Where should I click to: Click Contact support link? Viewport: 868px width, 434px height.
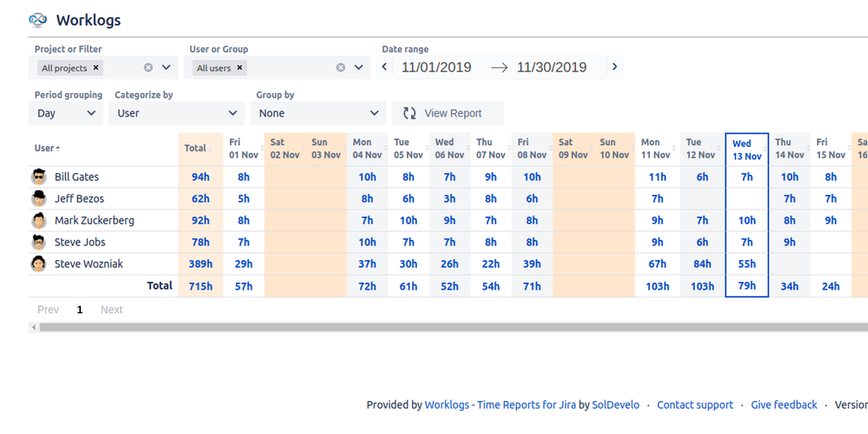pyautogui.click(x=695, y=405)
